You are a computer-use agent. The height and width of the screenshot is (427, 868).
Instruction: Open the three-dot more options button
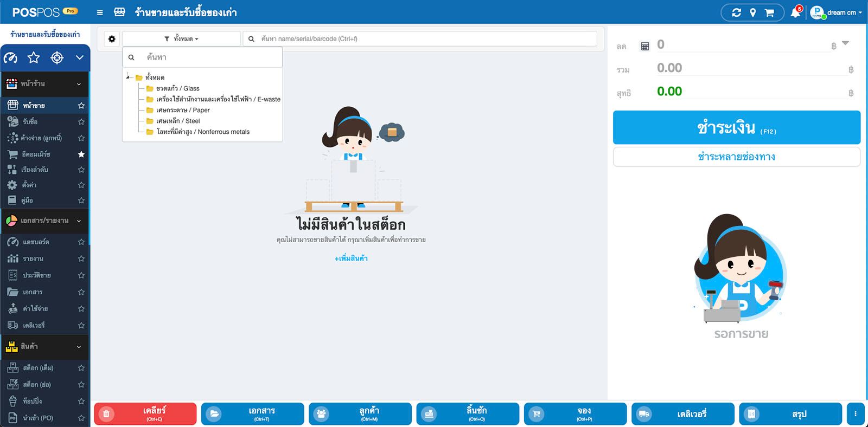click(856, 414)
